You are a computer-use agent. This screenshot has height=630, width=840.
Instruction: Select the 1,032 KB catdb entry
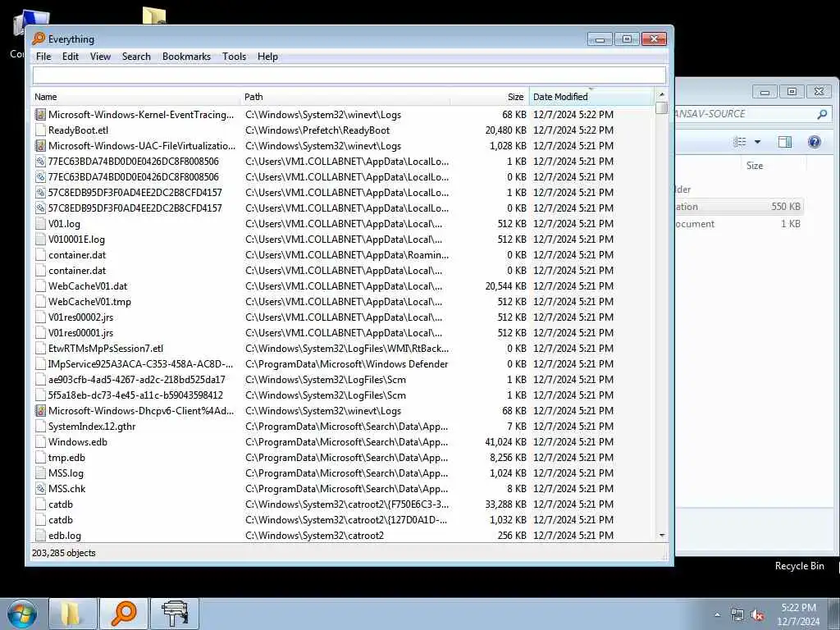(61, 519)
